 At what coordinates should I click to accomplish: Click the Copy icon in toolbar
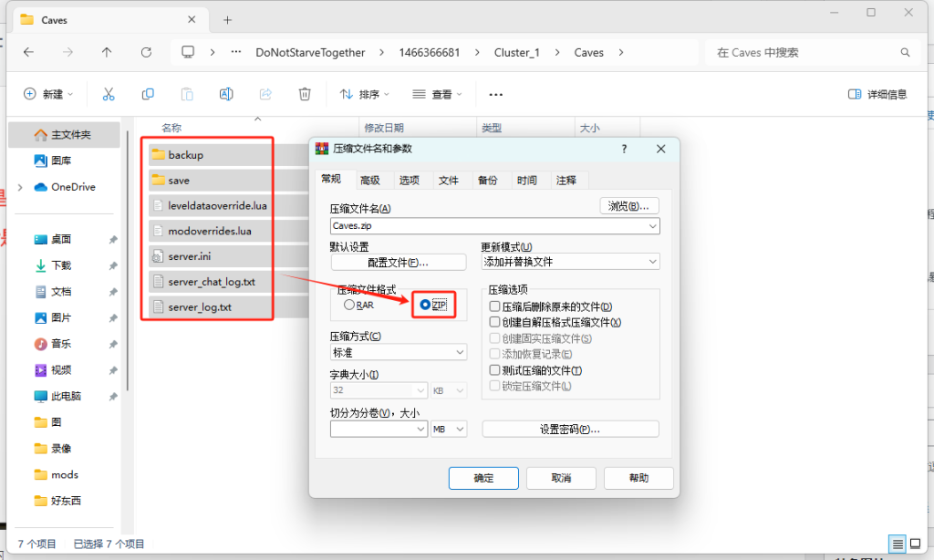(148, 94)
